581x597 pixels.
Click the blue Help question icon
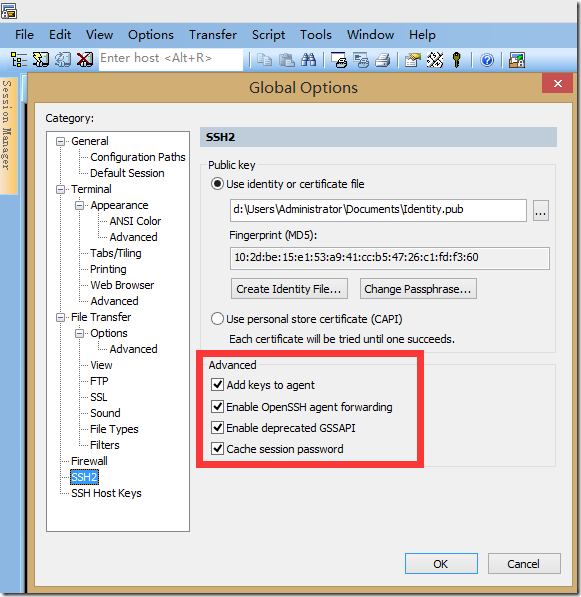(487, 60)
